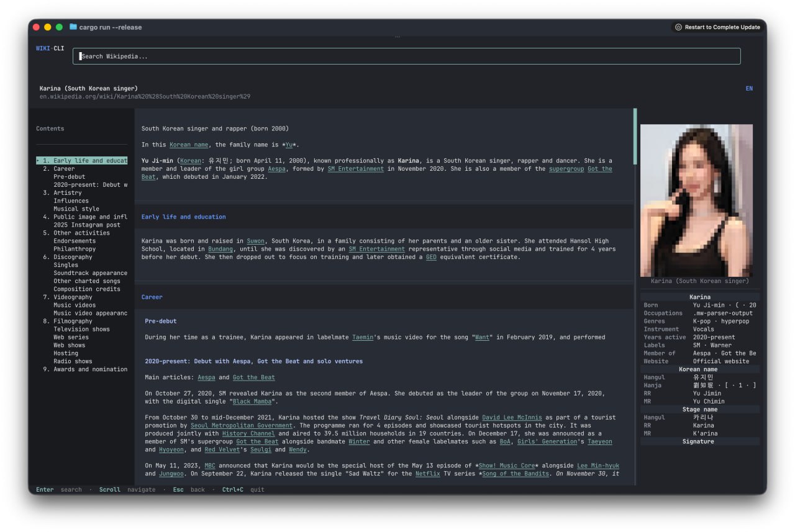The width and height of the screenshot is (795, 532).
Task: Click the Official website value in the infobox
Action: (x=721, y=361)
